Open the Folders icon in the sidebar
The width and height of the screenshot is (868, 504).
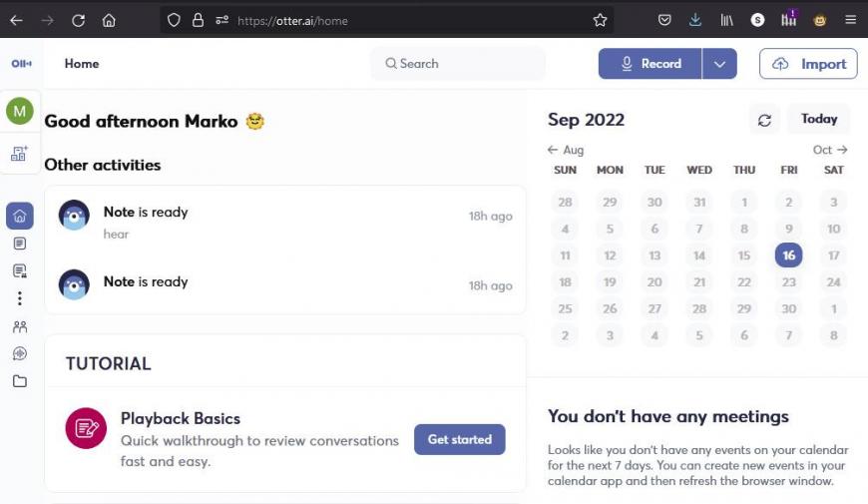[x=20, y=381]
